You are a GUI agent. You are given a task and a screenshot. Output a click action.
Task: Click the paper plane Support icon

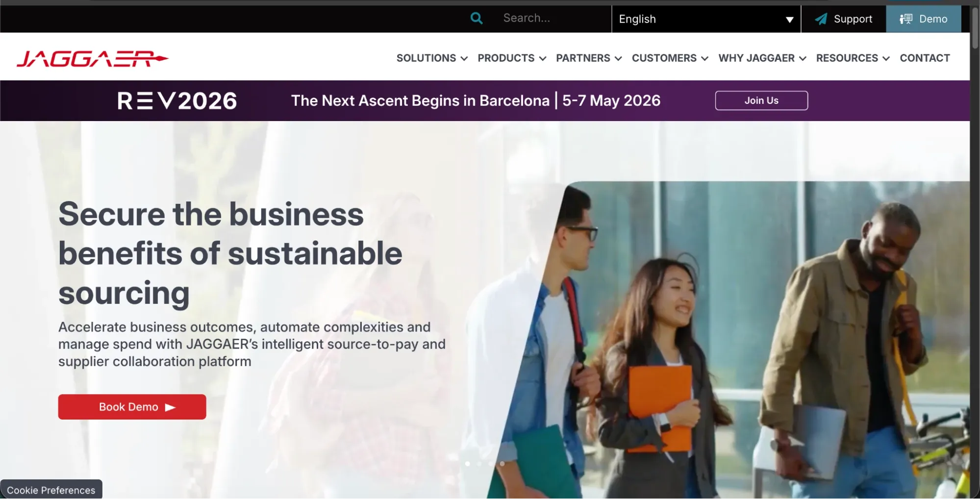pyautogui.click(x=821, y=19)
